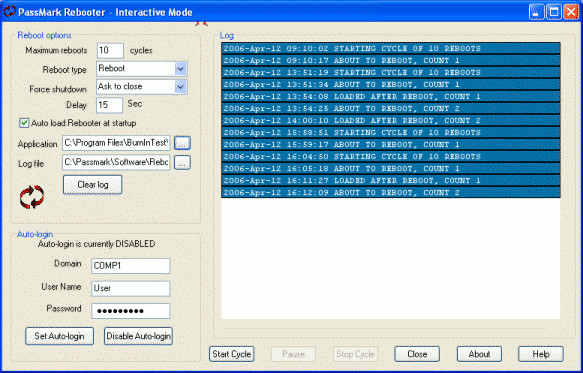The height and width of the screenshot is (373, 583).
Task: Click Disable Auto-login button
Action: 138,336
